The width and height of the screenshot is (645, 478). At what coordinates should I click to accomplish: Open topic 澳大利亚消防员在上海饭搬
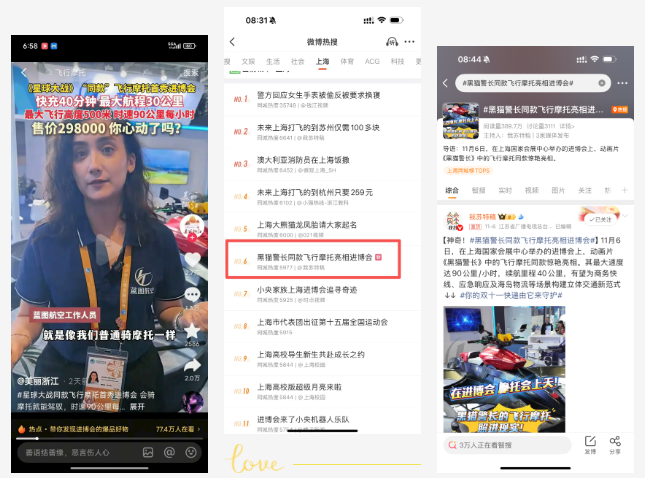(x=322, y=164)
